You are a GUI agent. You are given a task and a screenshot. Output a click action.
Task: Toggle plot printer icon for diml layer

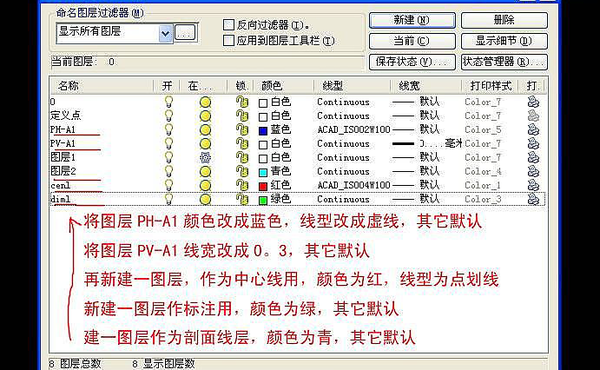(533, 199)
